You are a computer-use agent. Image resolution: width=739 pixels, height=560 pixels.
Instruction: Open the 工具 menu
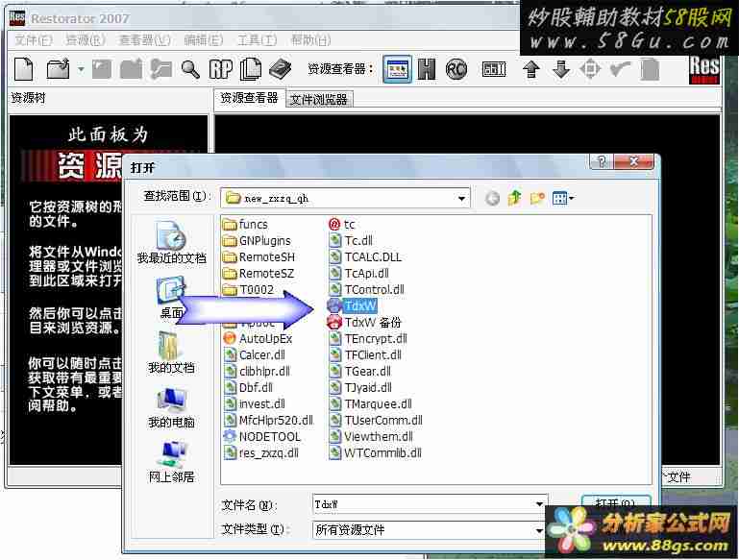[257, 40]
